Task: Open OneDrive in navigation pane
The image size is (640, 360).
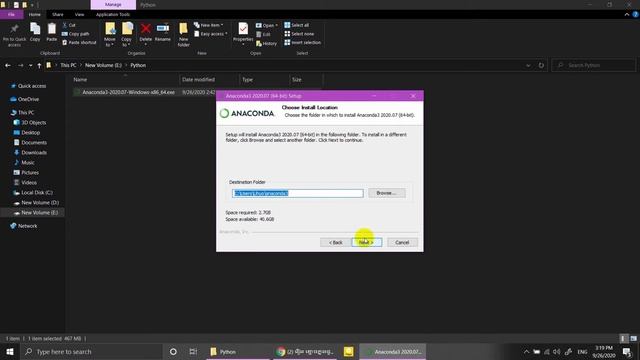Action: pos(28,99)
